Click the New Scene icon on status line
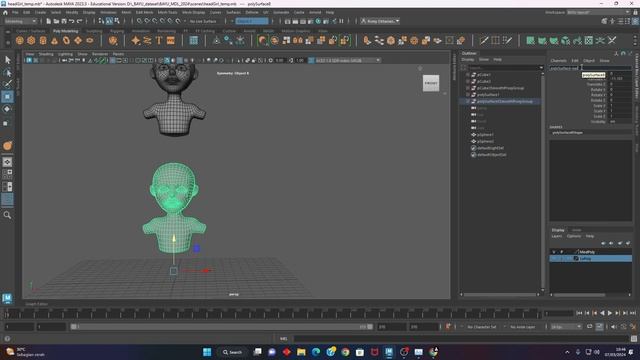This screenshot has height=360, width=640. (49, 21)
